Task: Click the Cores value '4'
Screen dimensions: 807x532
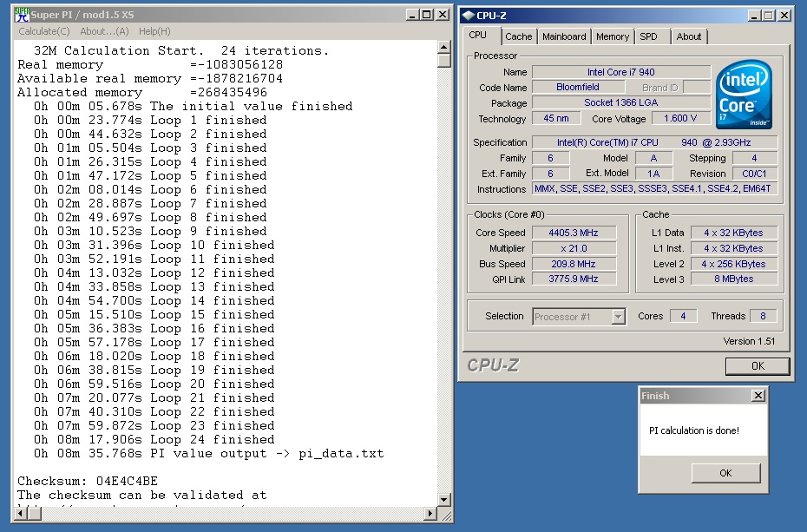Action: (683, 316)
